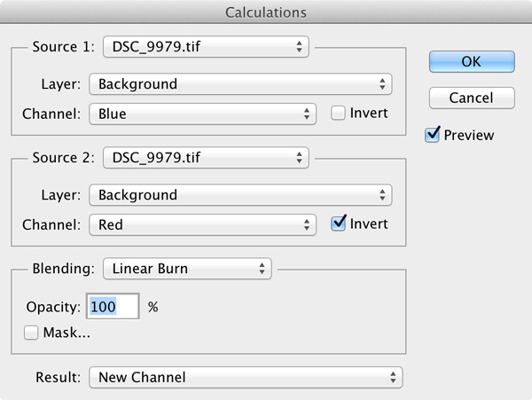Enable Invert for Source 1 channel
532x400 pixels.
coord(338,114)
